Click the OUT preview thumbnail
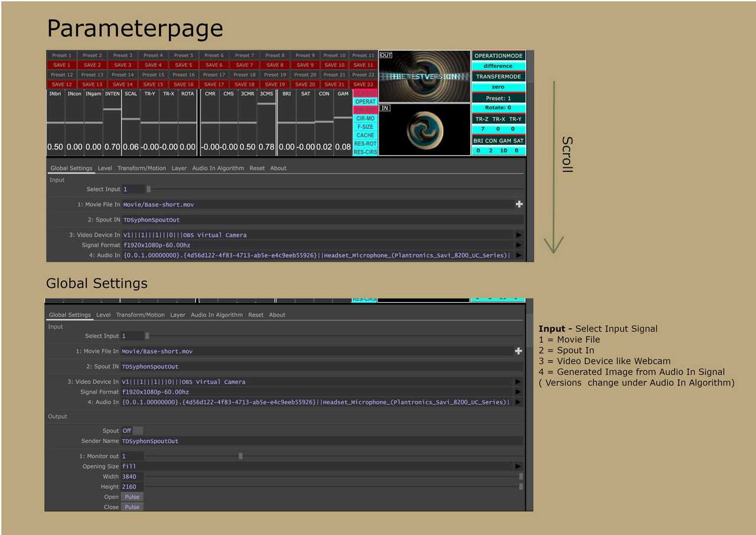 [425, 77]
